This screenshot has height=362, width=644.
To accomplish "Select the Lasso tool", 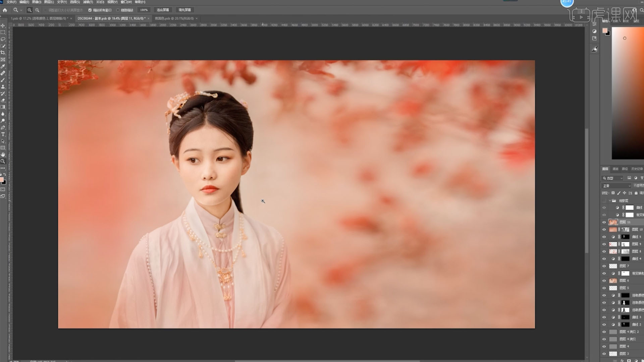I will pos(3,39).
